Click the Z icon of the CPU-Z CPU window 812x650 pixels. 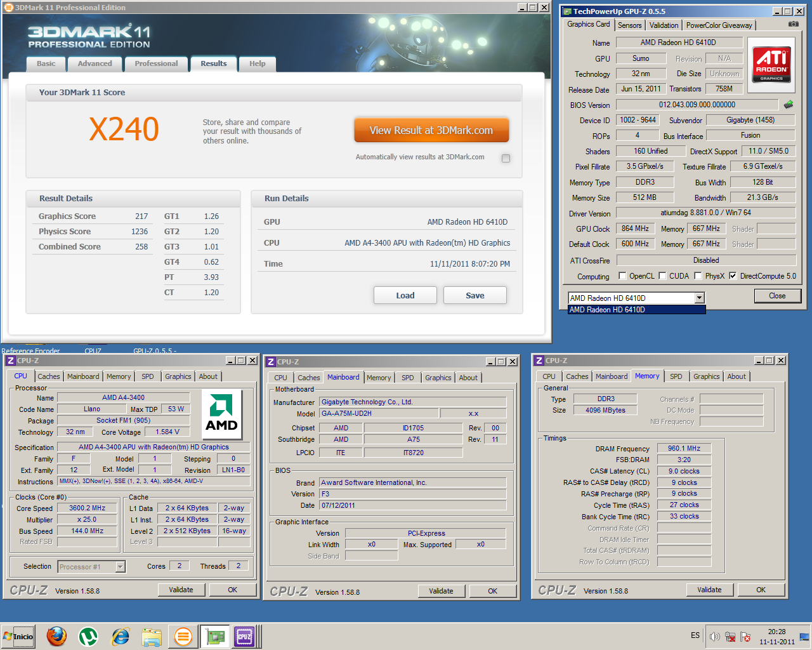point(11,361)
